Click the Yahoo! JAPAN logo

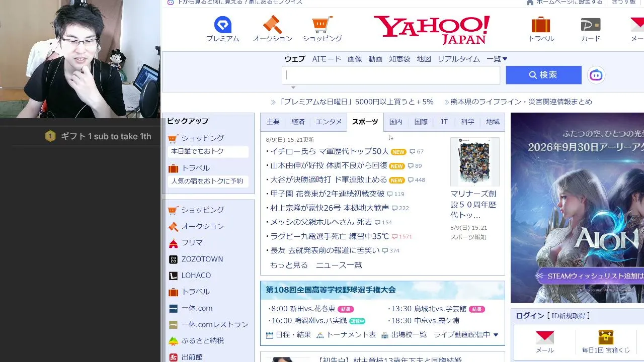pos(432,30)
